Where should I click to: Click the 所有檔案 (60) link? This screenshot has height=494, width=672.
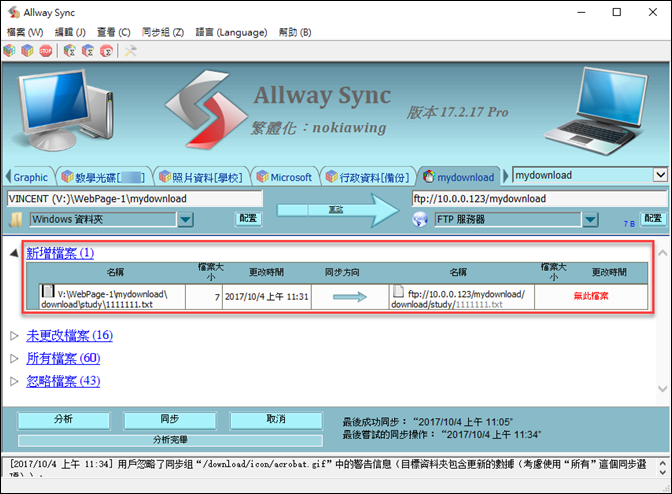[63, 358]
